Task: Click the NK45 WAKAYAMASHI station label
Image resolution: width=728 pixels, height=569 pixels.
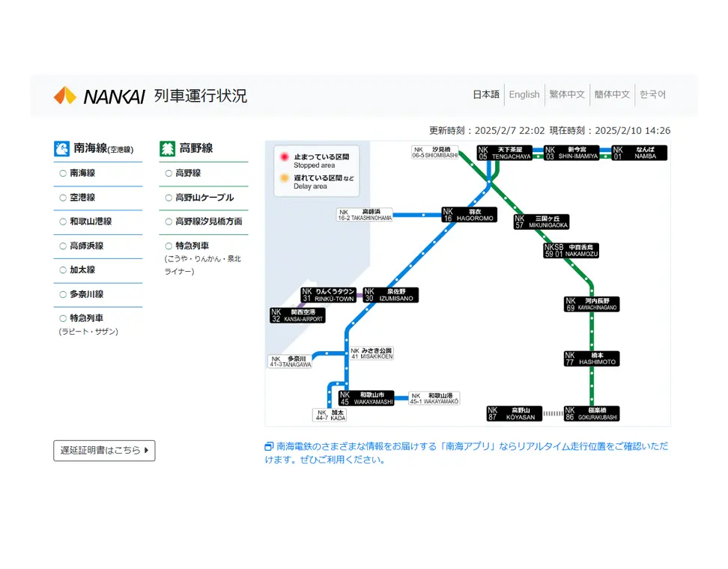Action: coord(367,398)
